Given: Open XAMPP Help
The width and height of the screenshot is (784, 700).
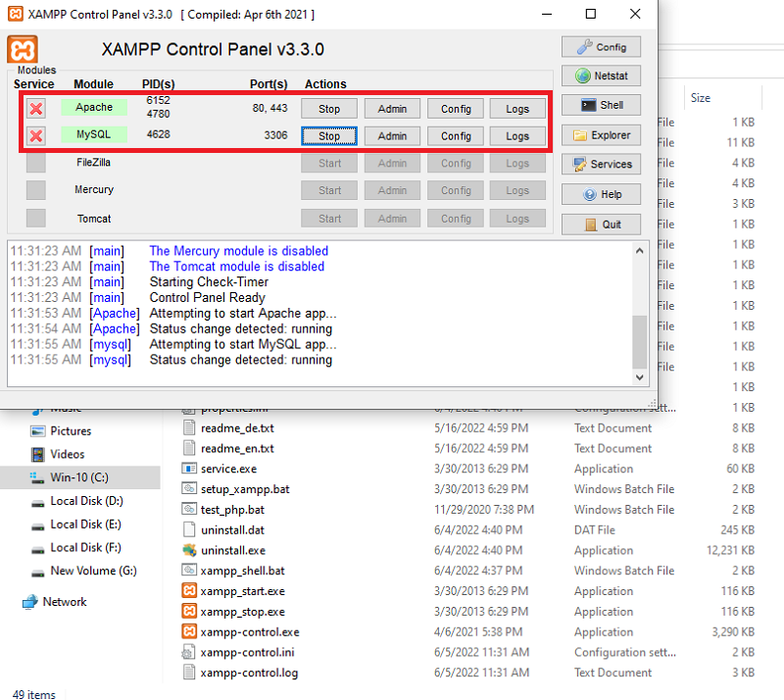Looking at the screenshot, I should pos(601,194).
